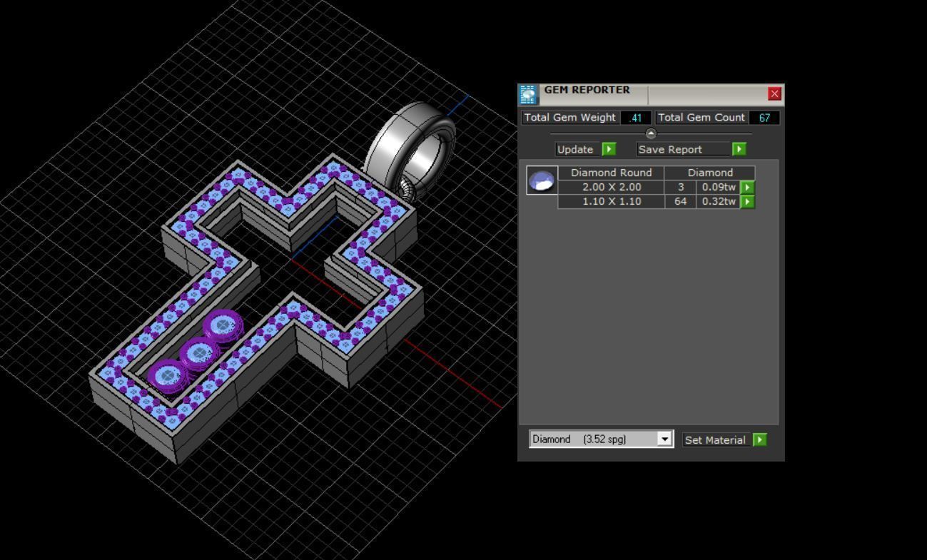927x560 pixels.
Task: Click the Total Gem Weight value field
Action: click(x=636, y=118)
